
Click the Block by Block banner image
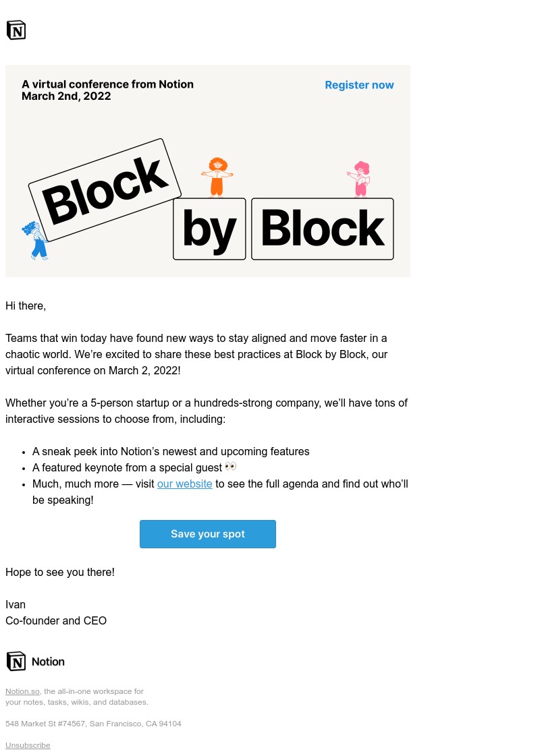(207, 170)
